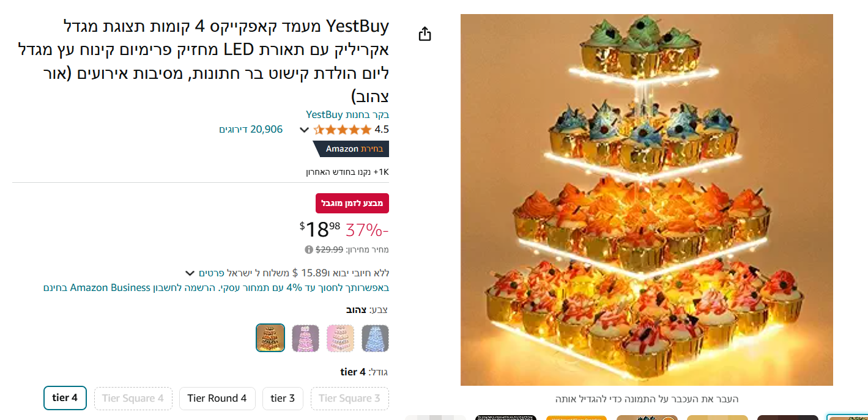Click the red limited time deal badge
The height and width of the screenshot is (420, 868).
[x=352, y=203]
